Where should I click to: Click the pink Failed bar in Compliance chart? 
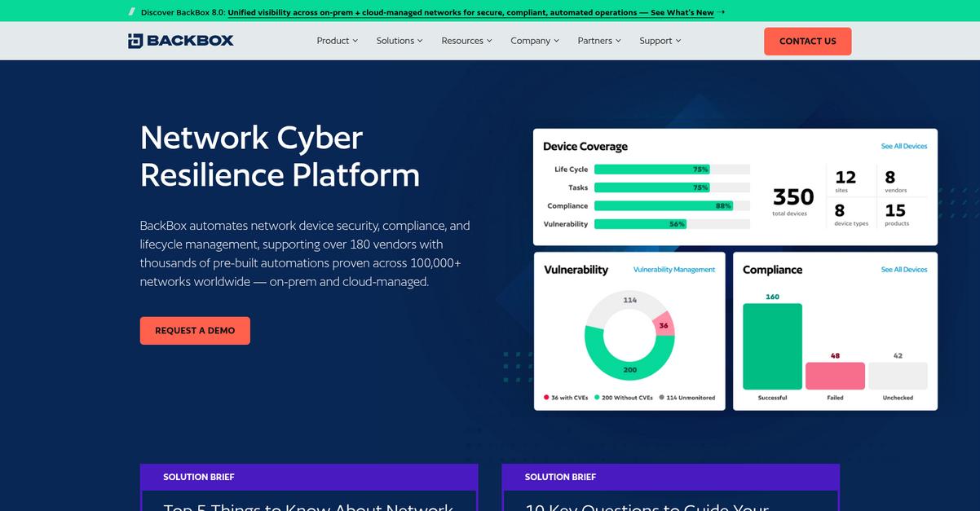click(835, 376)
